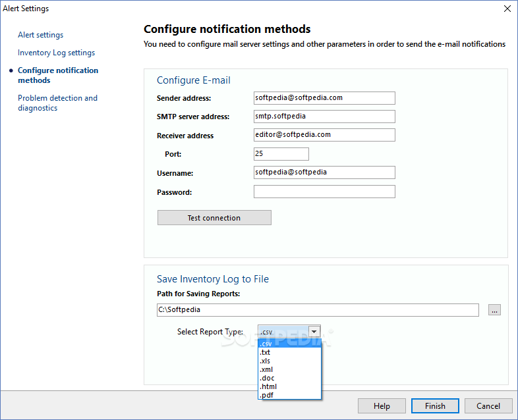Choose the .doc report format
Viewport: 518px width, 420px height.
267,378
